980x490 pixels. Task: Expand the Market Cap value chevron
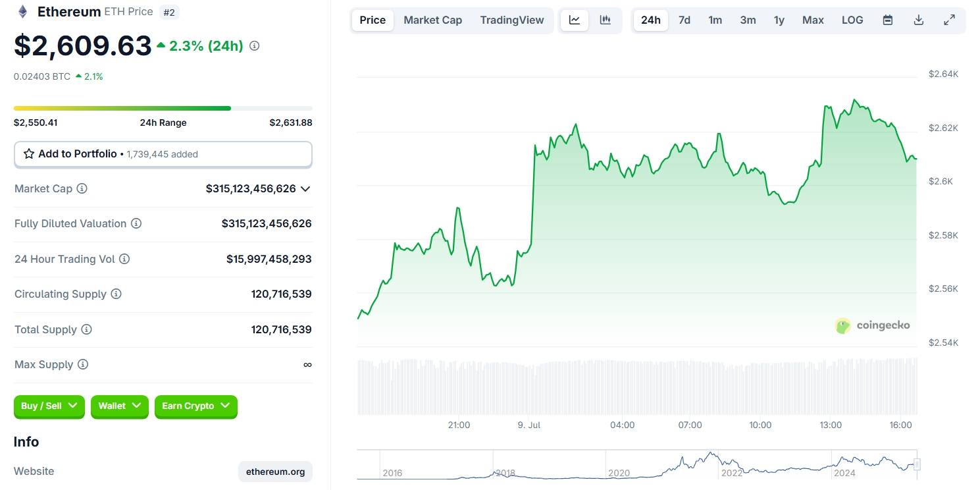[305, 189]
